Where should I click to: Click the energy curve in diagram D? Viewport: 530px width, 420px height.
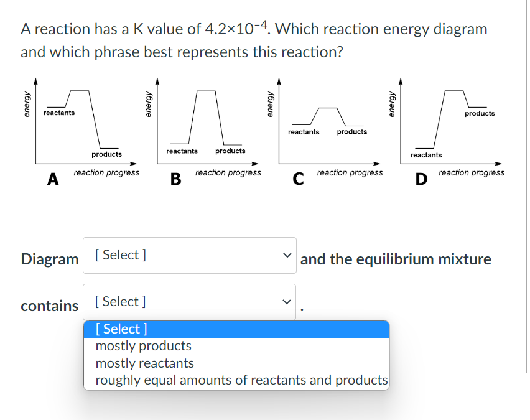[454, 91]
